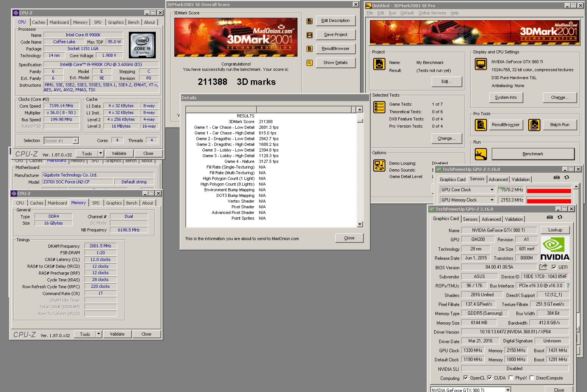The image size is (587, 392).
Task: Click the Display and CPU Settings monitor icon
Action: pyautogui.click(x=481, y=64)
